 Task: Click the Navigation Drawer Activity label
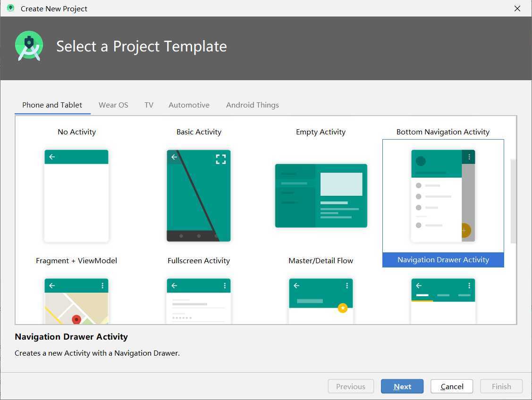pyautogui.click(x=443, y=259)
